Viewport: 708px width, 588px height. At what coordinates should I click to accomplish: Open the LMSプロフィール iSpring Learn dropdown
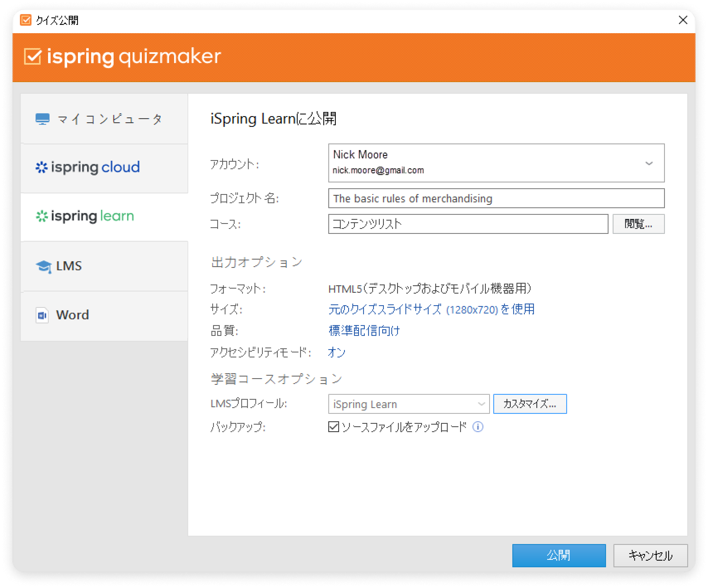pyautogui.click(x=409, y=404)
